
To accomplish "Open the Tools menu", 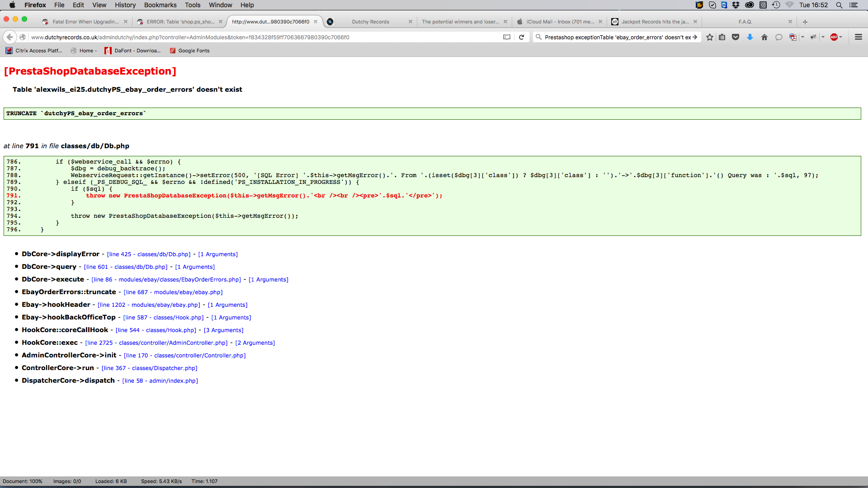I will pos(193,5).
